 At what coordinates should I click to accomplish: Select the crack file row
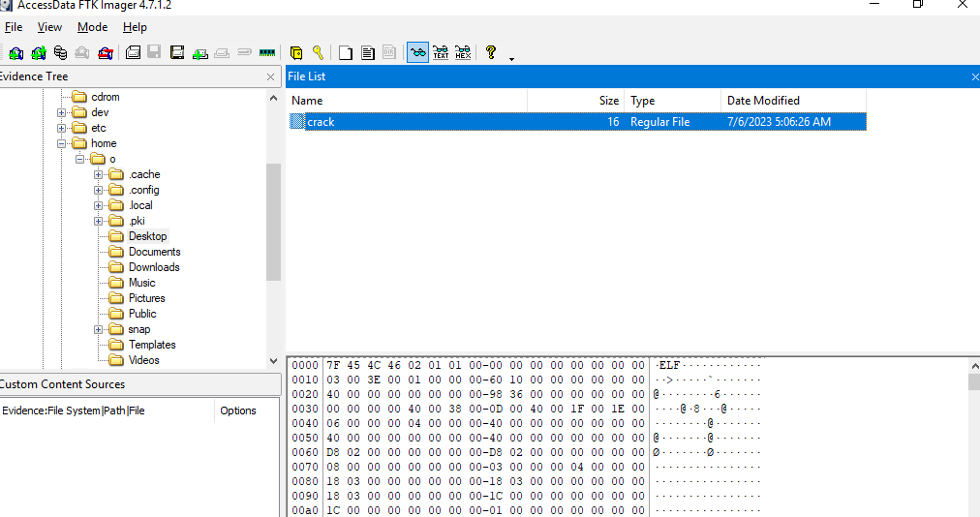(577, 122)
